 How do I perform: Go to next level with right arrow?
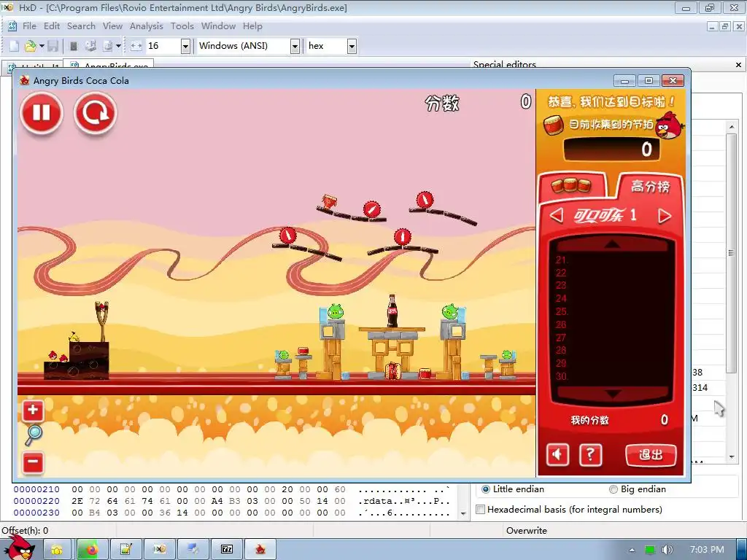click(665, 216)
